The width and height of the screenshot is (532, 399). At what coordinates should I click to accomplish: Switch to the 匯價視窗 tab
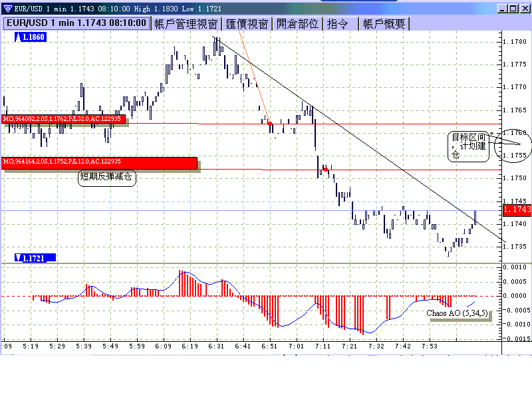pyautogui.click(x=247, y=24)
